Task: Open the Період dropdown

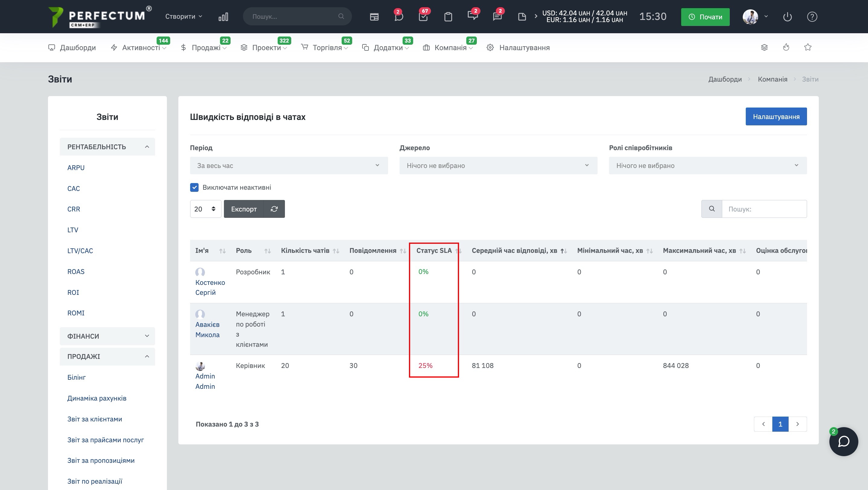Action: coord(289,166)
